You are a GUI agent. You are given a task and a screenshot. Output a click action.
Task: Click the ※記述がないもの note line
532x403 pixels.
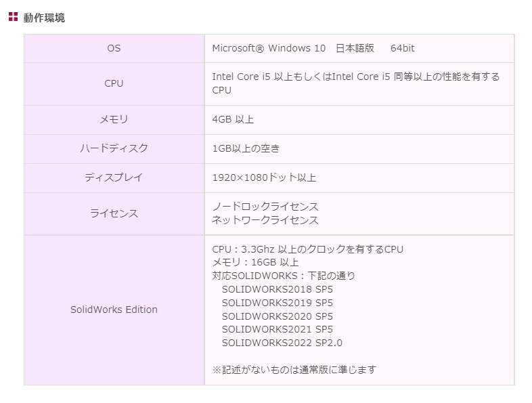[294, 369]
